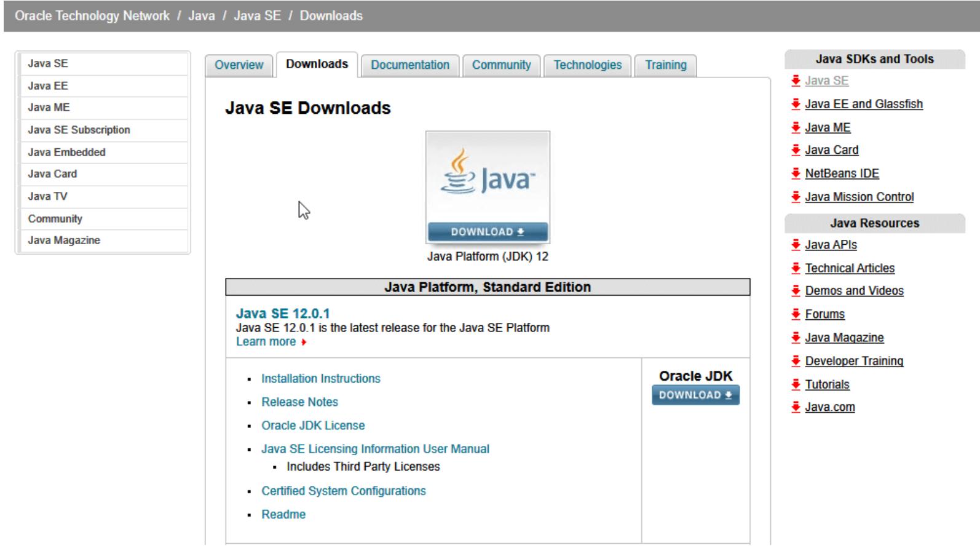Click the red arrow icon beside Demos and Videos

click(796, 290)
